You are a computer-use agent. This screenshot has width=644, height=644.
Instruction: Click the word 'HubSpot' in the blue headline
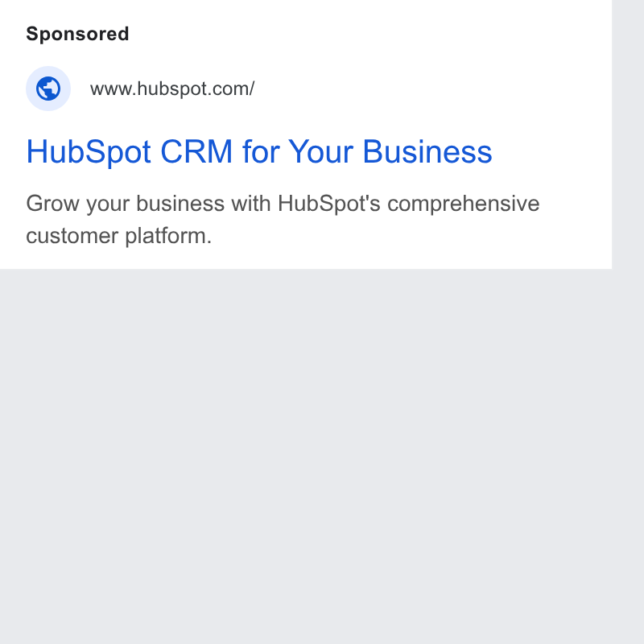[x=89, y=151]
